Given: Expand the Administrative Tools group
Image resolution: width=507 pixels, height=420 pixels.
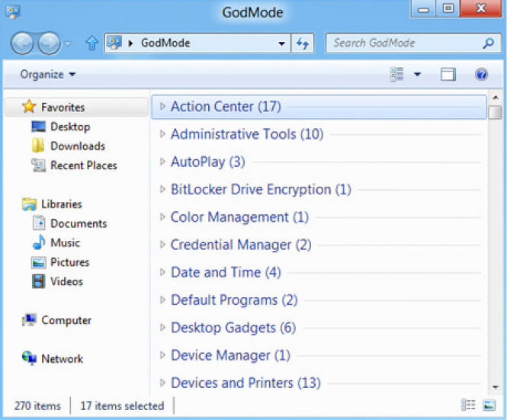Looking at the screenshot, I should point(162,134).
